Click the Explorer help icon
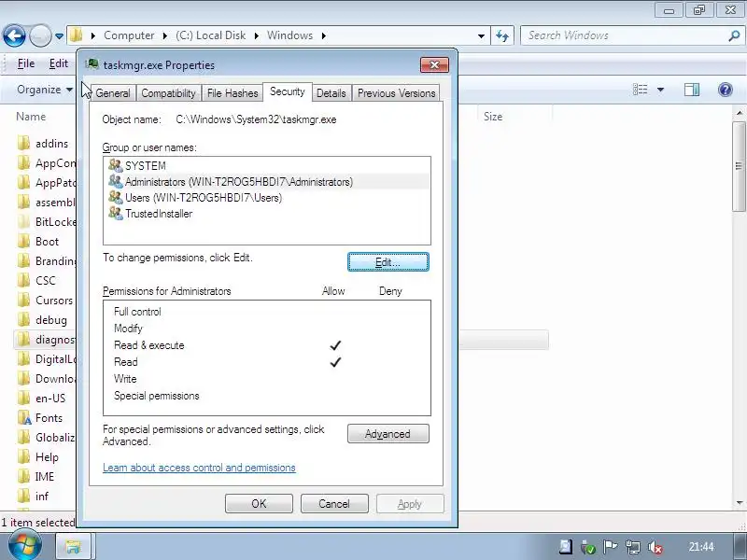Screen dimensions: 747x560 point(726,90)
